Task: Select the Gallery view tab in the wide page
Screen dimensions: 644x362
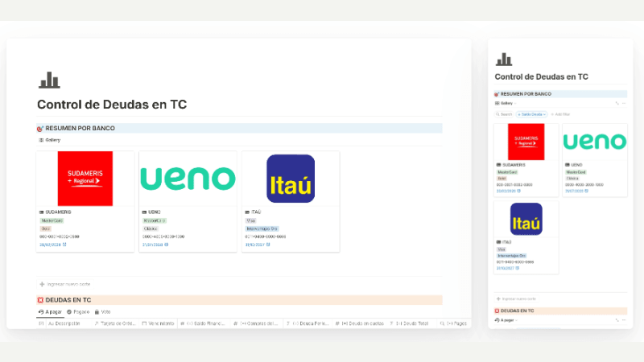Action: click(50, 140)
